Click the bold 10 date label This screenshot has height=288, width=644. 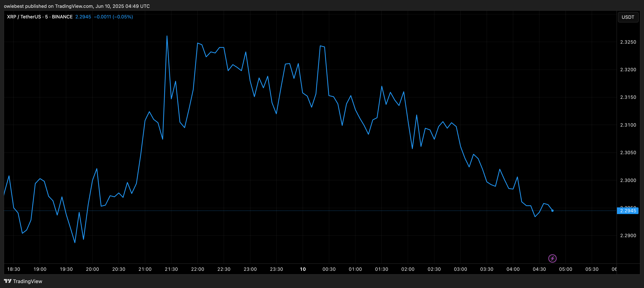click(303, 269)
